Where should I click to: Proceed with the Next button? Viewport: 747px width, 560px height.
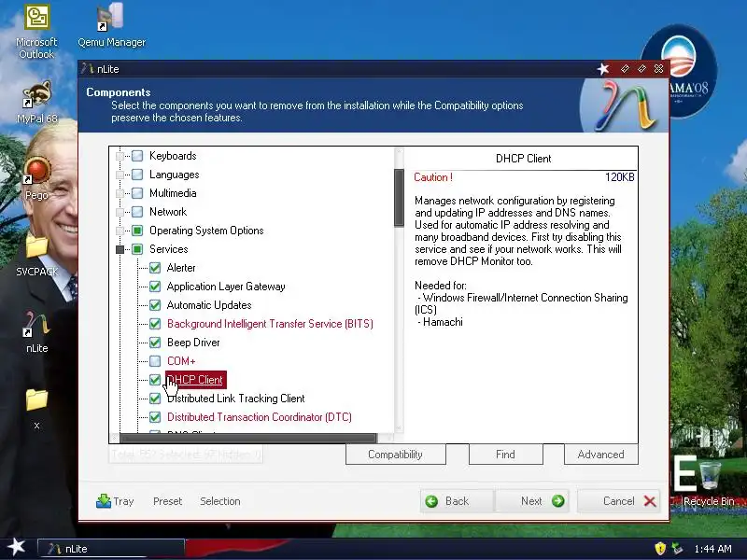click(532, 501)
